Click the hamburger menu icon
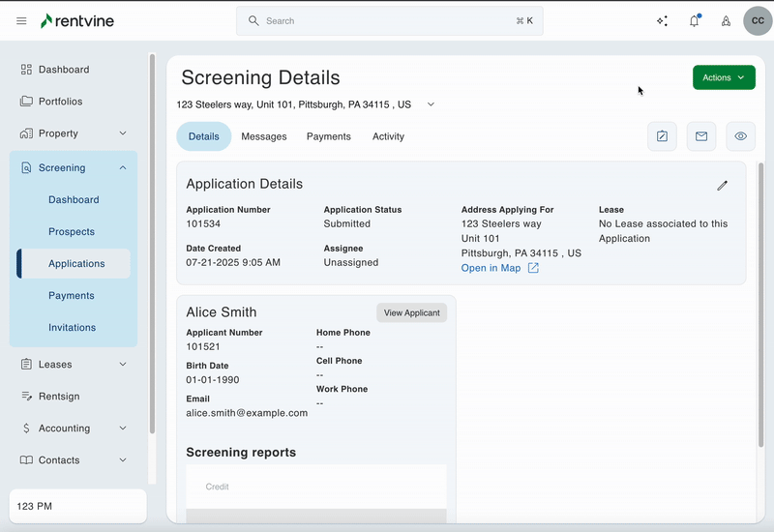This screenshot has width=774, height=532. [21, 21]
